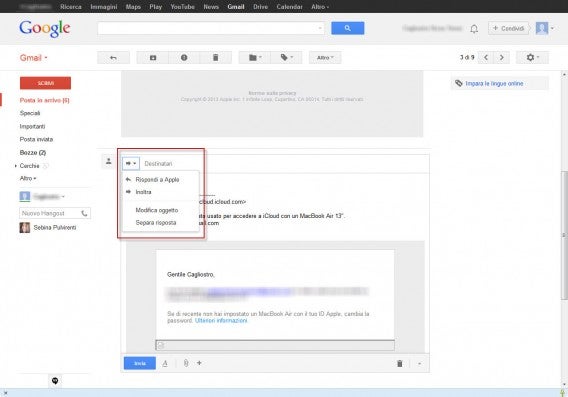The height and width of the screenshot is (397, 568).
Task: Open the Labels tag dropdown
Action: coord(287,58)
